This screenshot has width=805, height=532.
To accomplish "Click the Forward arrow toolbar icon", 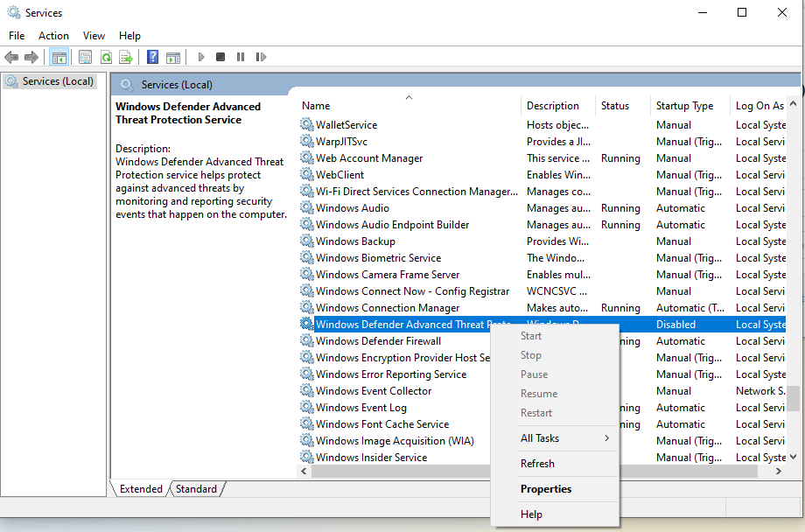I will [x=31, y=57].
